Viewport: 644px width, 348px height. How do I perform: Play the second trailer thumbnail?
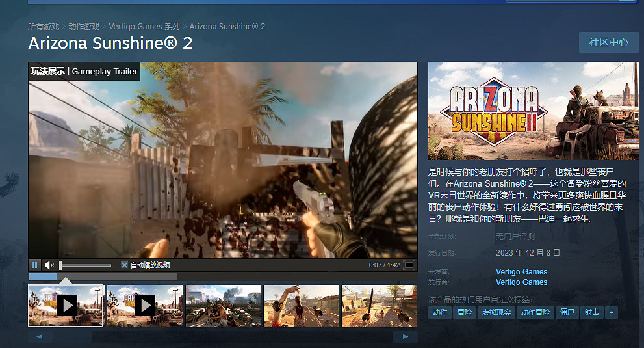coord(144,305)
